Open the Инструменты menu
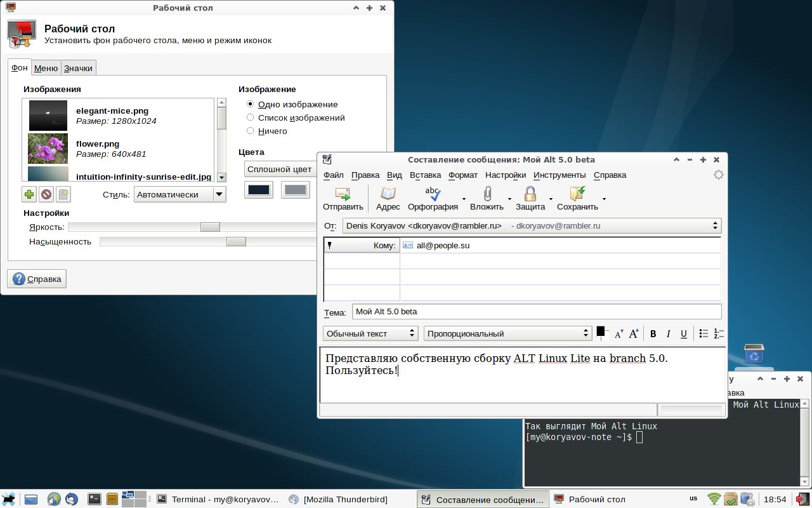 click(560, 175)
